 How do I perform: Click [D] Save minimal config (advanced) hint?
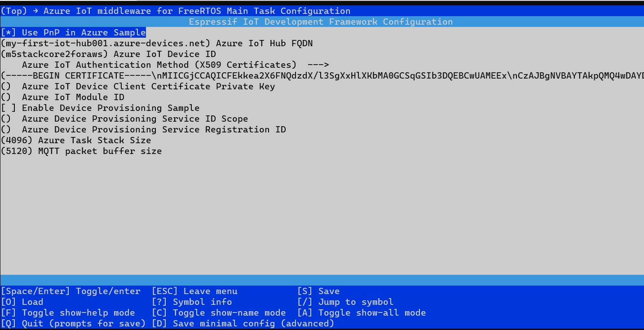[x=243, y=323]
